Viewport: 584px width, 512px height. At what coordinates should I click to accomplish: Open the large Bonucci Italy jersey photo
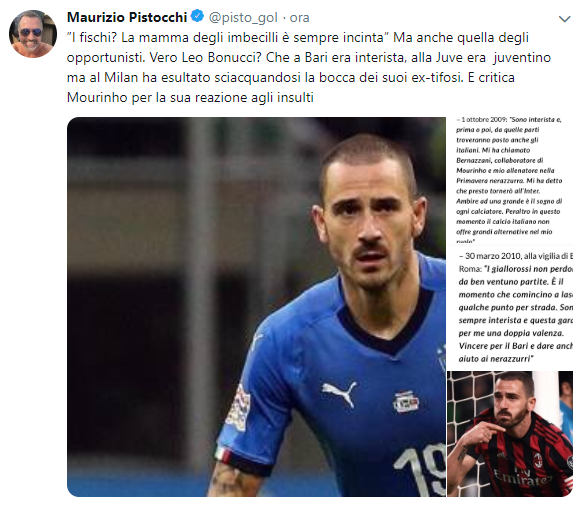click(256, 307)
